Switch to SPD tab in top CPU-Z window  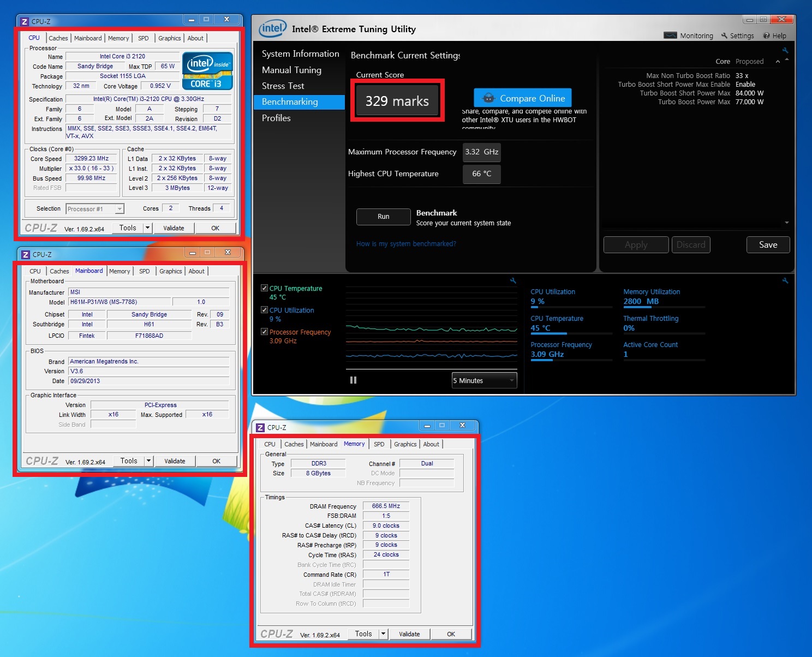144,38
